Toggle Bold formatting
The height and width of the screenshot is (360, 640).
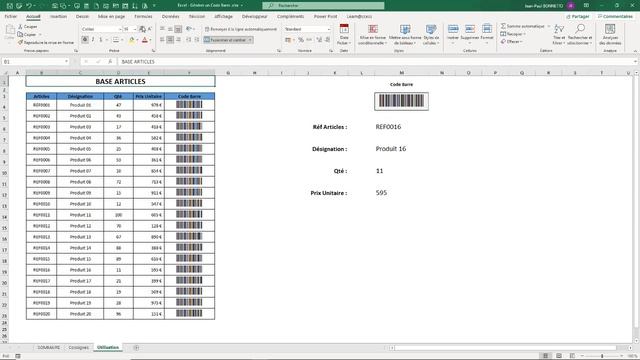(85, 40)
